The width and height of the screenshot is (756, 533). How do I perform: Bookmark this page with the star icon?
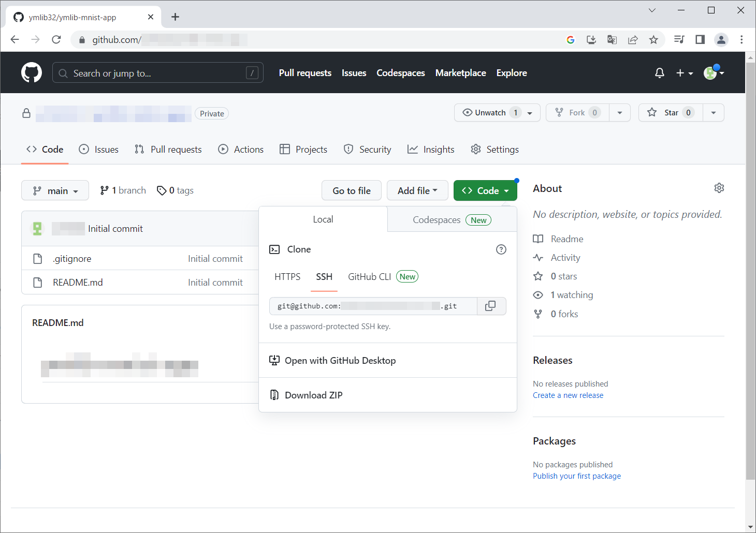[x=653, y=40]
